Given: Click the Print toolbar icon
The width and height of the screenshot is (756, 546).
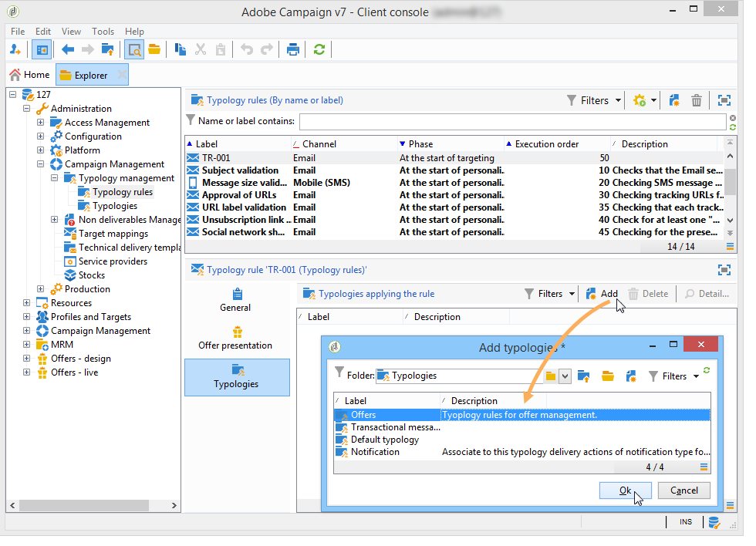Looking at the screenshot, I should 293,49.
